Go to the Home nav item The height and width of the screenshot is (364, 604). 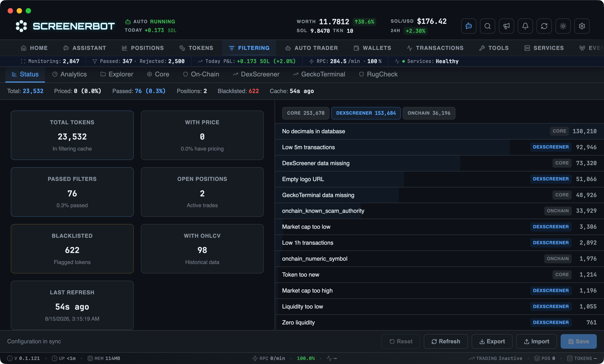click(x=34, y=48)
